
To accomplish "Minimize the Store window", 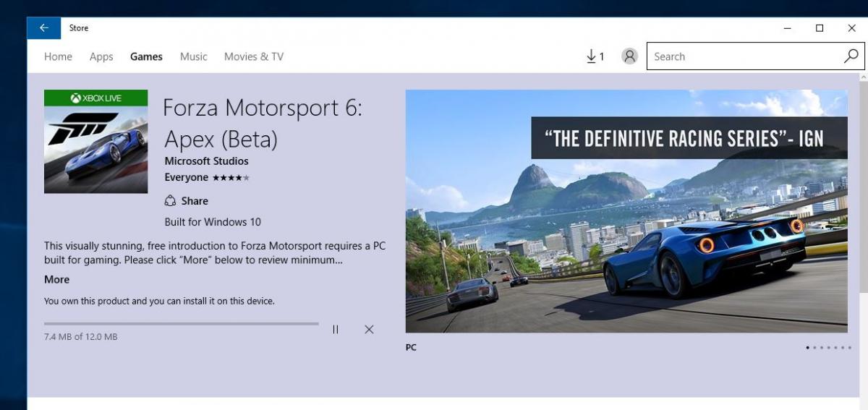I will [x=788, y=28].
